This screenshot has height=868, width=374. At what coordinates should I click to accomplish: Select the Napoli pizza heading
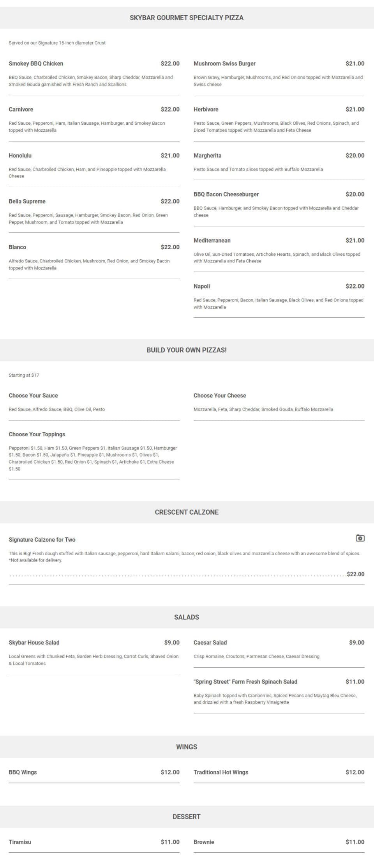point(202,286)
